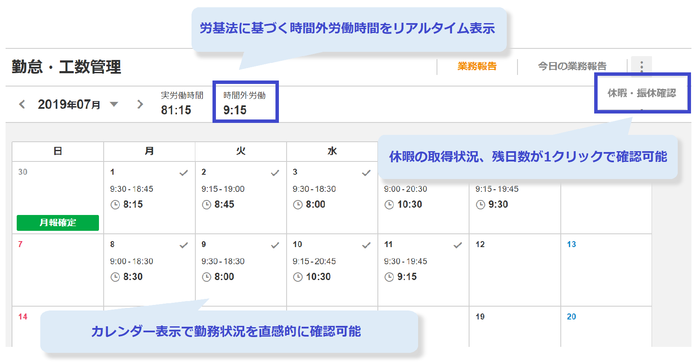This screenshot has height=364, width=700.
Task: Click the 時間外労働 9:15 overtime box
Action: (246, 102)
